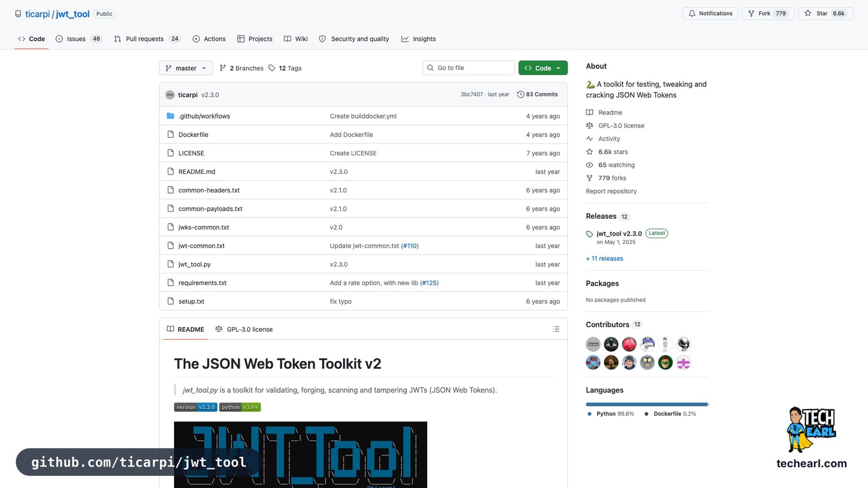Screen dimensions: 868x488
Task: Fork the repository
Action: coord(768,14)
